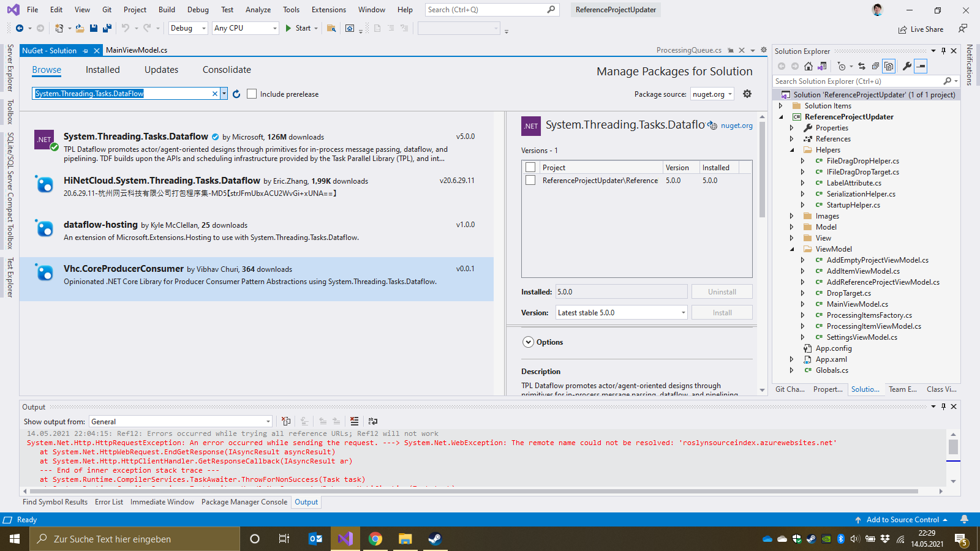The width and height of the screenshot is (980, 551).
Task: Switch to the Installed tab
Action: pos(103,70)
